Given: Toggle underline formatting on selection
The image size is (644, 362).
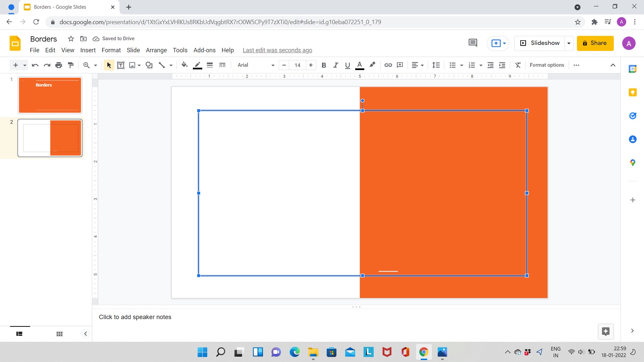Looking at the screenshot, I should [x=347, y=65].
